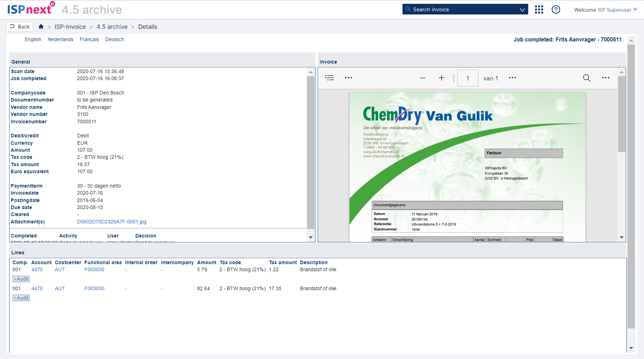Click the invoice viewer scrollbar thumb

click(622, 114)
